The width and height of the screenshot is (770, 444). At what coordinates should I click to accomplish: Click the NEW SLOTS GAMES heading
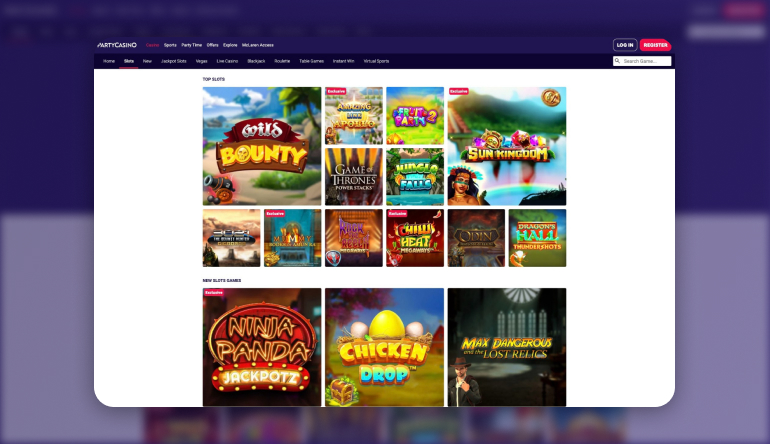click(x=222, y=280)
